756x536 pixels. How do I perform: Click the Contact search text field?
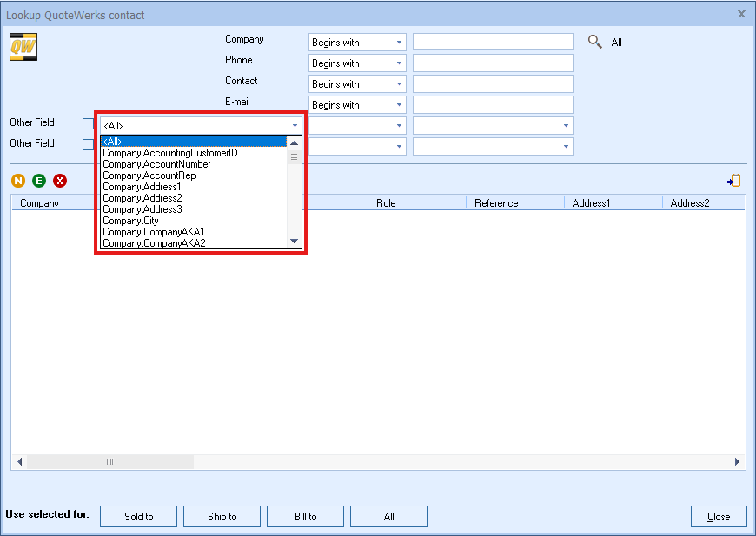point(493,83)
